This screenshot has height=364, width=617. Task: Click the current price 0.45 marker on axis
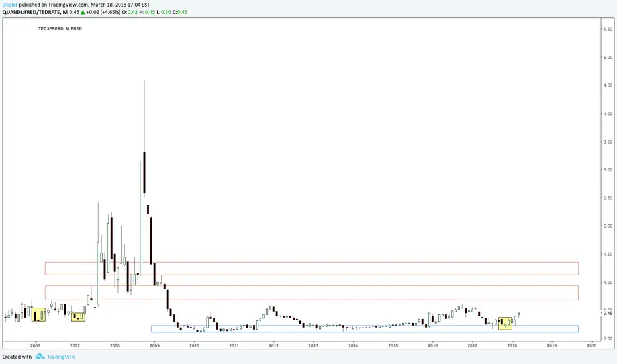point(608,313)
